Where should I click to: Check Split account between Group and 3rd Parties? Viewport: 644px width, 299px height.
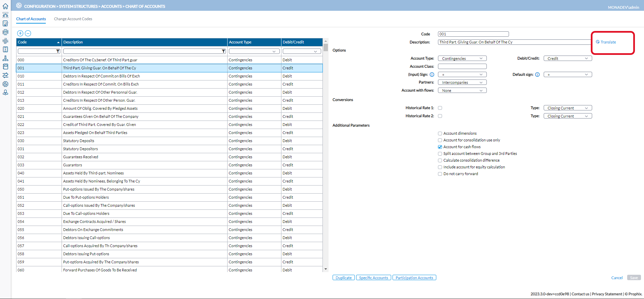click(440, 154)
